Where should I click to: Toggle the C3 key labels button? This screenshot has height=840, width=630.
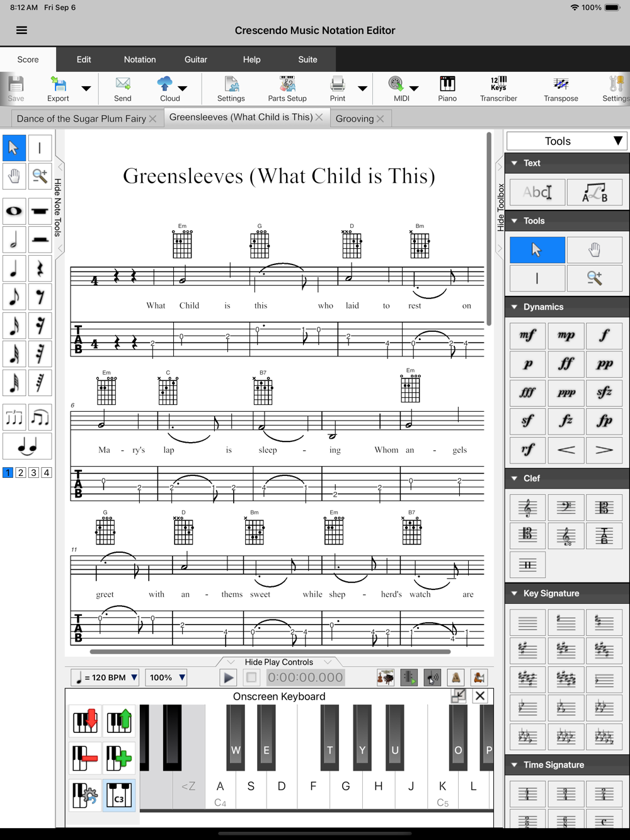click(x=119, y=795)
